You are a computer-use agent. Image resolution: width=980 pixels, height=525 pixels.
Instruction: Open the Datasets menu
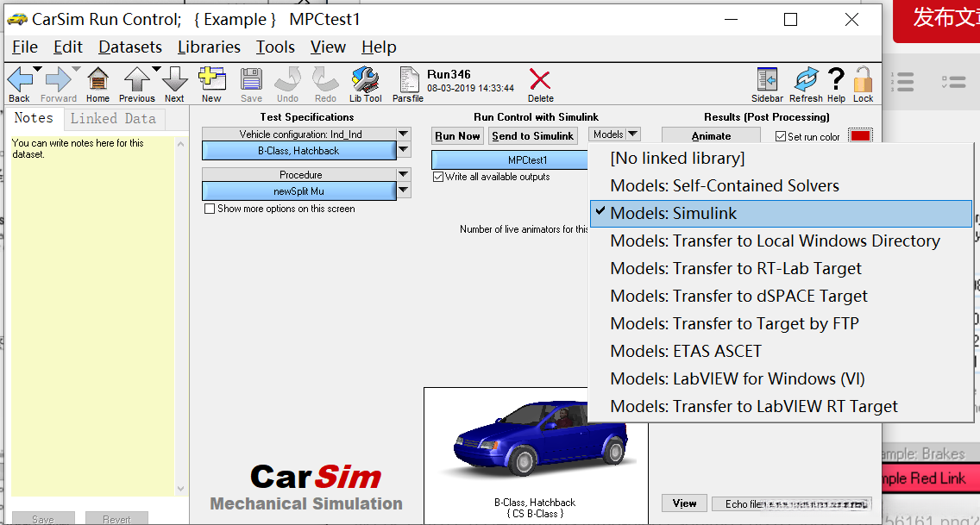point(130,47)
